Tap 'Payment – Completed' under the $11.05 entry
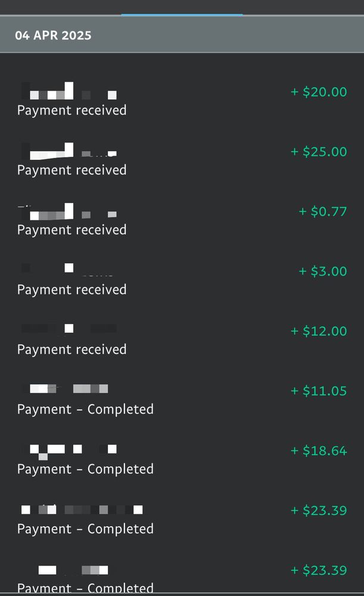Viewport: 364px width, 596px height. tap(85, 409)
